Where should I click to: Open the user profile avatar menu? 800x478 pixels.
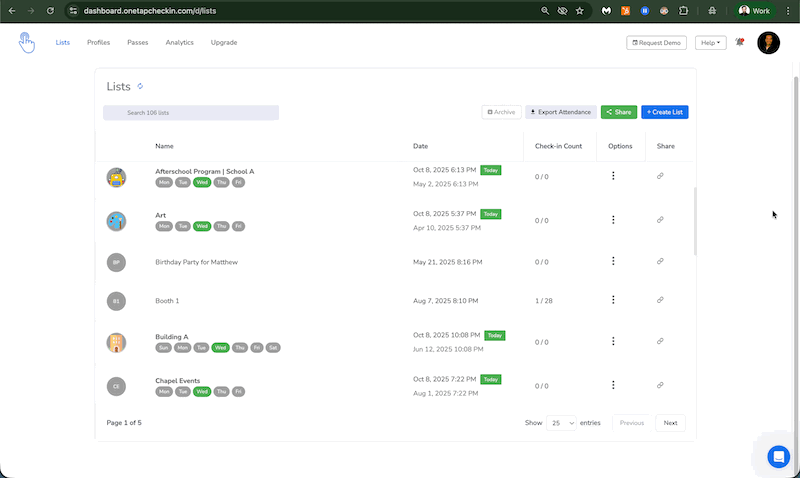pos(768,43)
